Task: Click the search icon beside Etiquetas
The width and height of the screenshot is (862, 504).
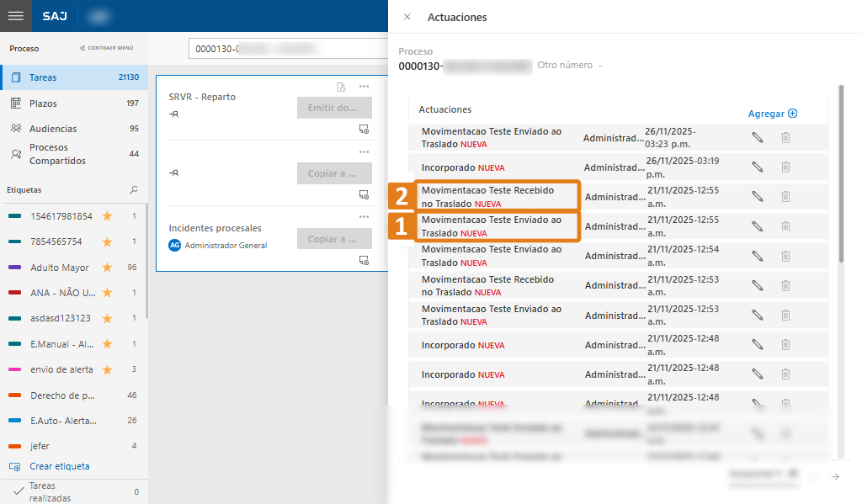Action: tap(133, 190)
